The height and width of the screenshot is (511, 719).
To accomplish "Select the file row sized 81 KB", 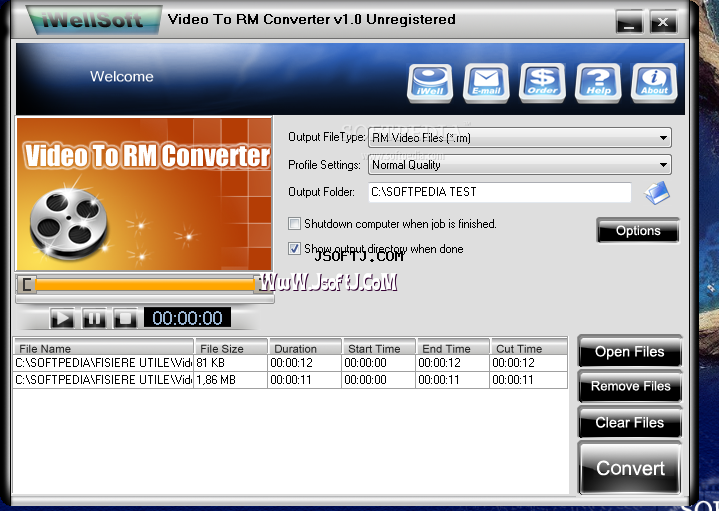I will click(290, 363).
